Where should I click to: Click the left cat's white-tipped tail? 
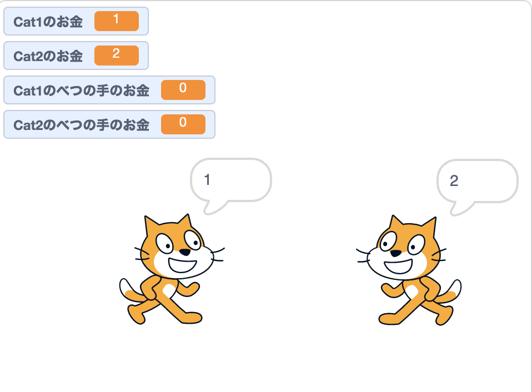(x=131, y=292)
